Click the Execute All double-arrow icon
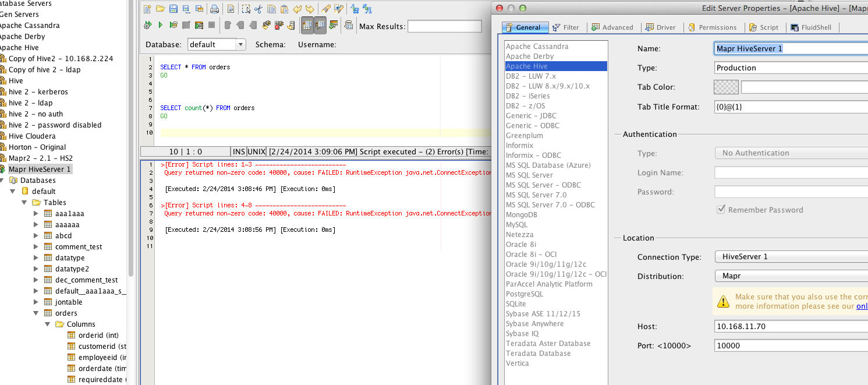Screen dimensions: 868x385 147,25
